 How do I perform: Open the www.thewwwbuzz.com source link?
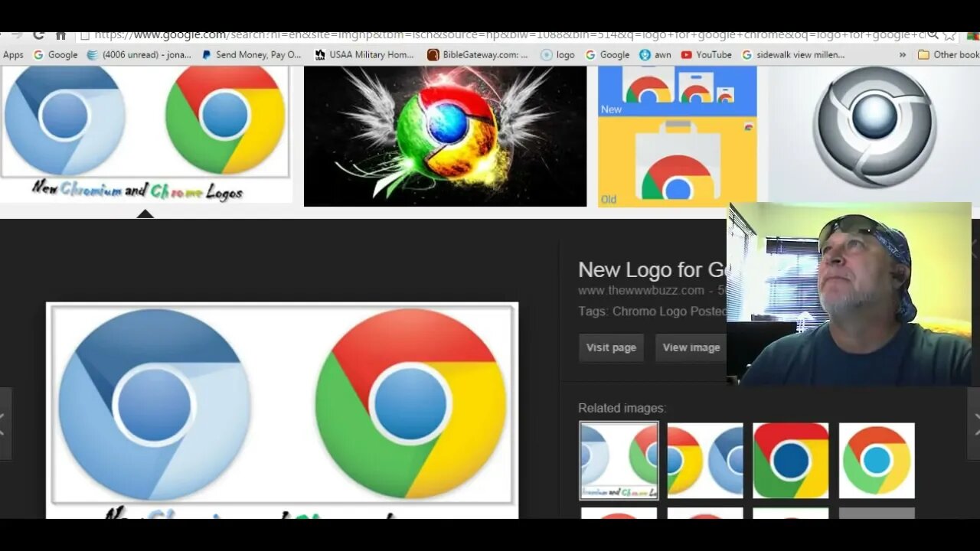coord(641,291)
